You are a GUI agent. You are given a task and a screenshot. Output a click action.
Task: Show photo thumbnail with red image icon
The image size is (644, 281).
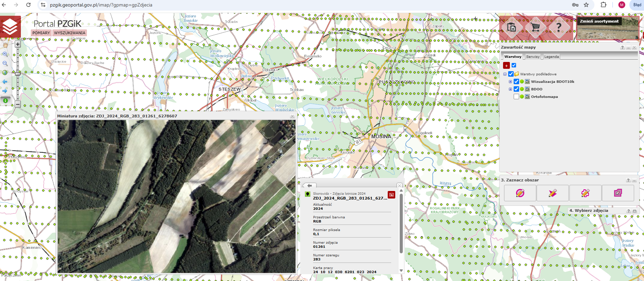(x=391, y=195)
